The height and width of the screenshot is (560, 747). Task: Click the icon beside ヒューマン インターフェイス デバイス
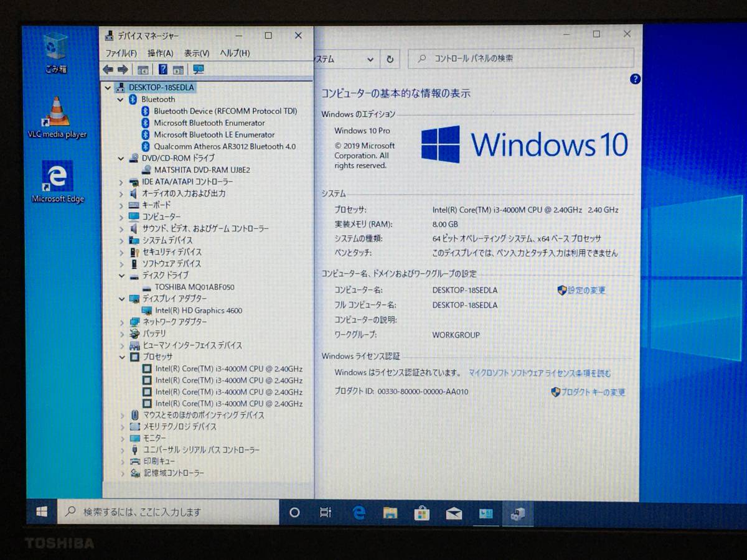(134, 345)
